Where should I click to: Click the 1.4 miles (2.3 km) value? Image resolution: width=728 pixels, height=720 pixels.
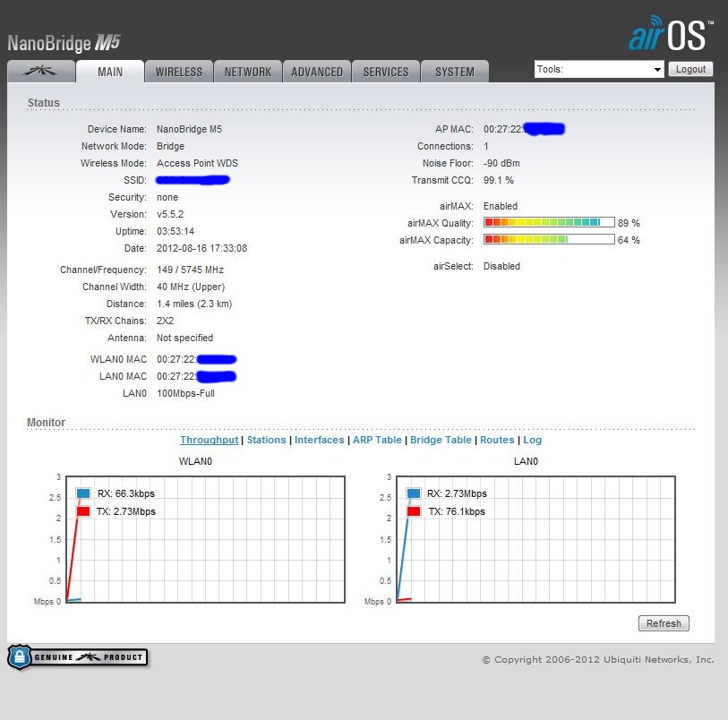pyautogui.click(x=194, y=304)
